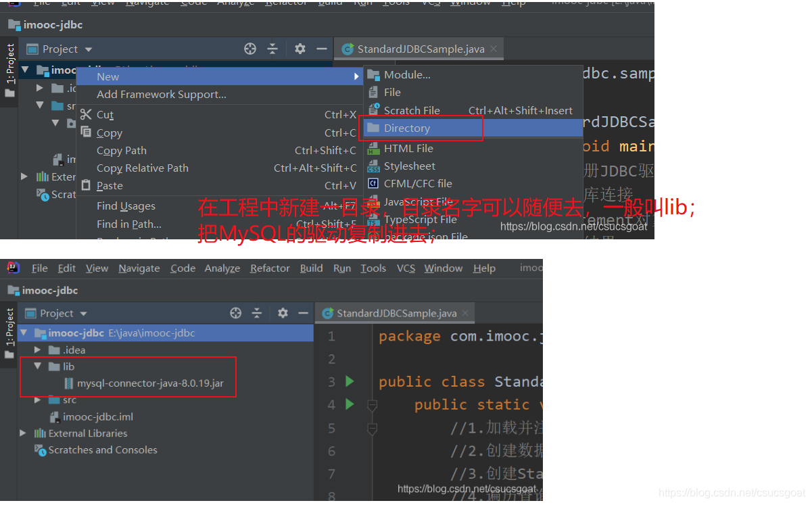This screenshot has width=812, height=505.
Task: Pick File from the New submenu
Action: tap(392, 92)
